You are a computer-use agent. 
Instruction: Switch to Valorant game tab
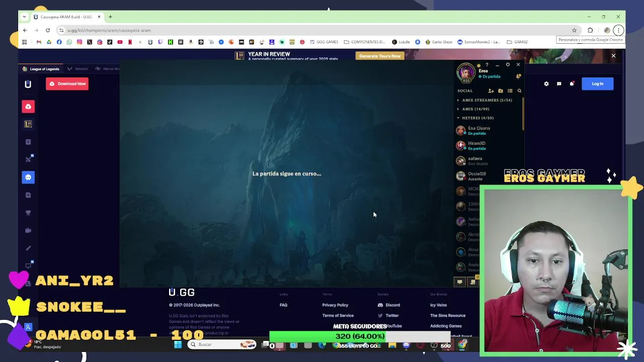pos(77,69)
